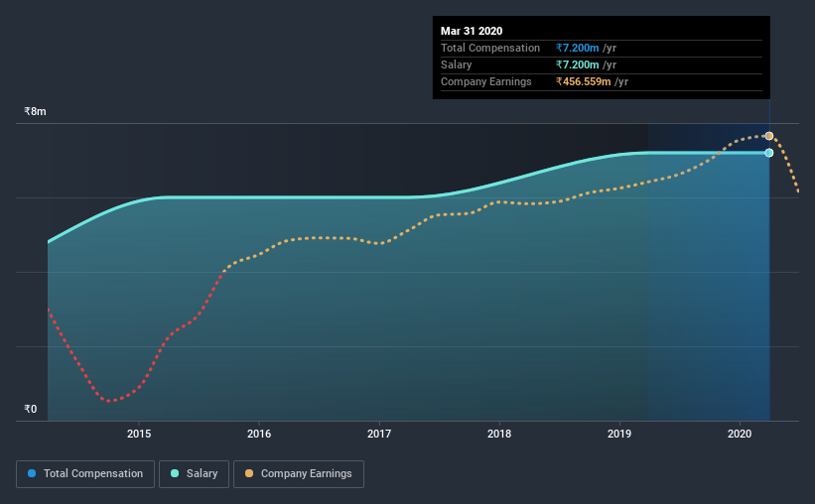Click the ₹8m y-axis label

(35, 111)
